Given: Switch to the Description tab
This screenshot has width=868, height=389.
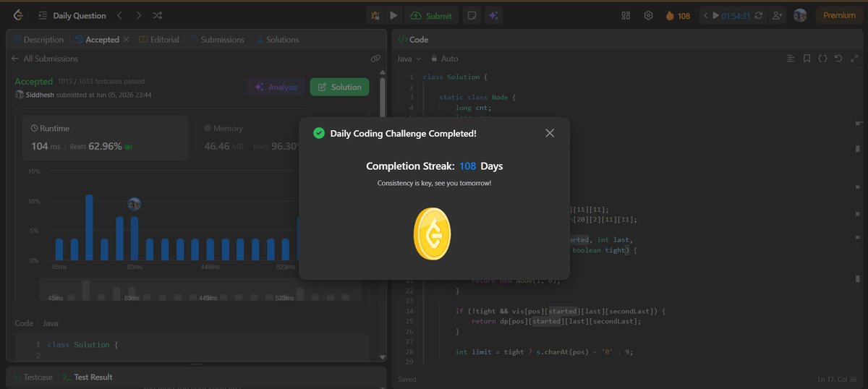Looking at the screenshot, I should coord(38,40).
